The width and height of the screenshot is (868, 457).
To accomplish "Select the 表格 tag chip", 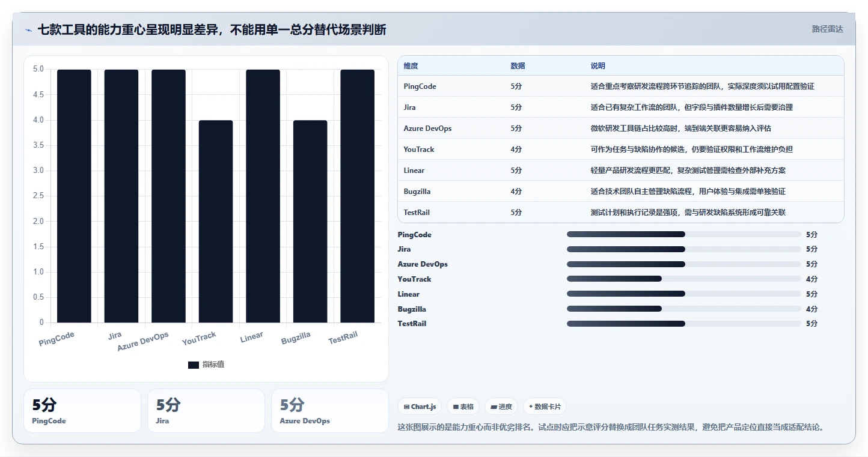I will (463, 407).
